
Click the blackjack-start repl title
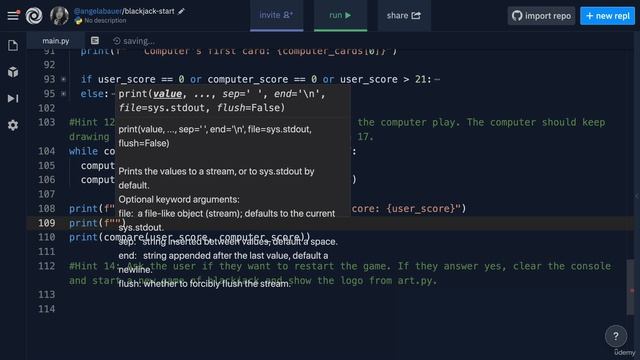pyautogui.click(x=149, y=11)
